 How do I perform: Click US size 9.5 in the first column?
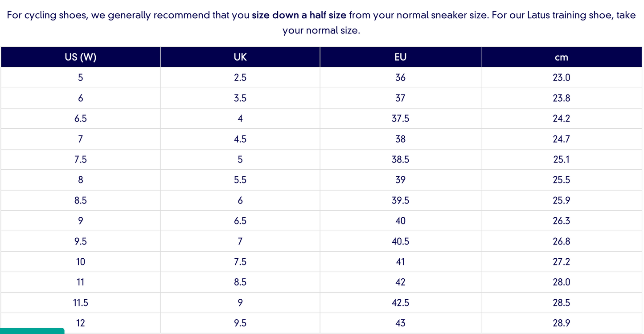click(x=81, y=241)
